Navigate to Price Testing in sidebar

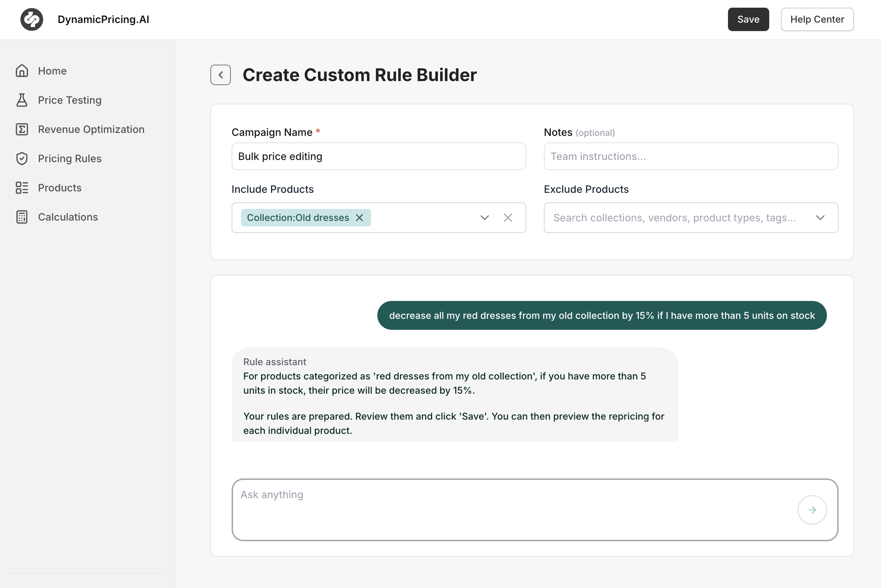[x=69, y=100]
